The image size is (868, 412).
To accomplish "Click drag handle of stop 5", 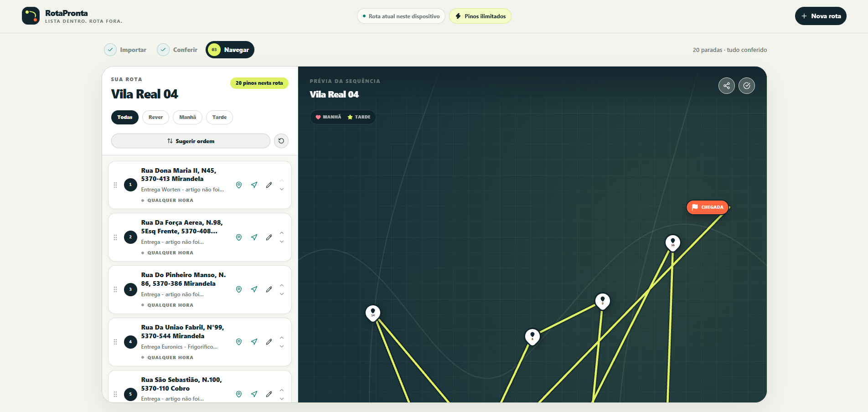I will click(115, 394).
